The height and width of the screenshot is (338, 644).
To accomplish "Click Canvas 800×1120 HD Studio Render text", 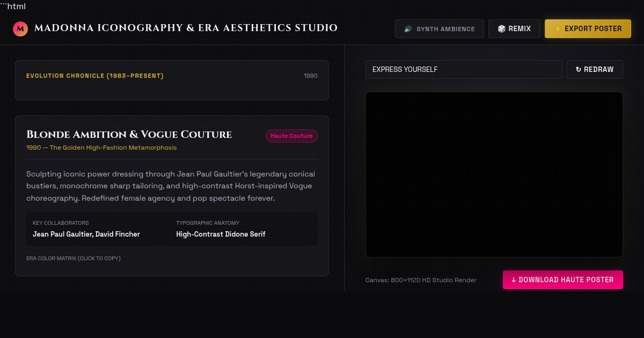I will tap(421, 280).
